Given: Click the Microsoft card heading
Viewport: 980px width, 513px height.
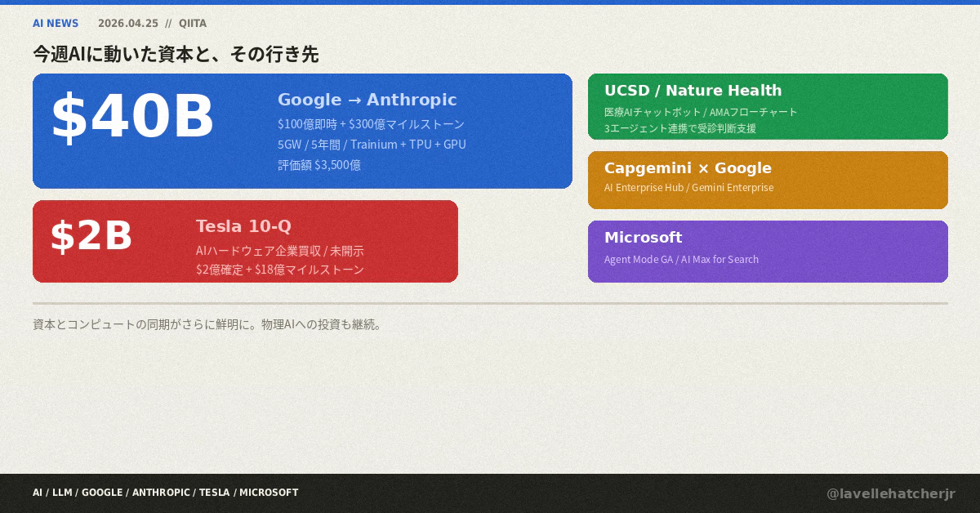Looking at the screenshot, I should pyautogui.click(x=644, y=238).
